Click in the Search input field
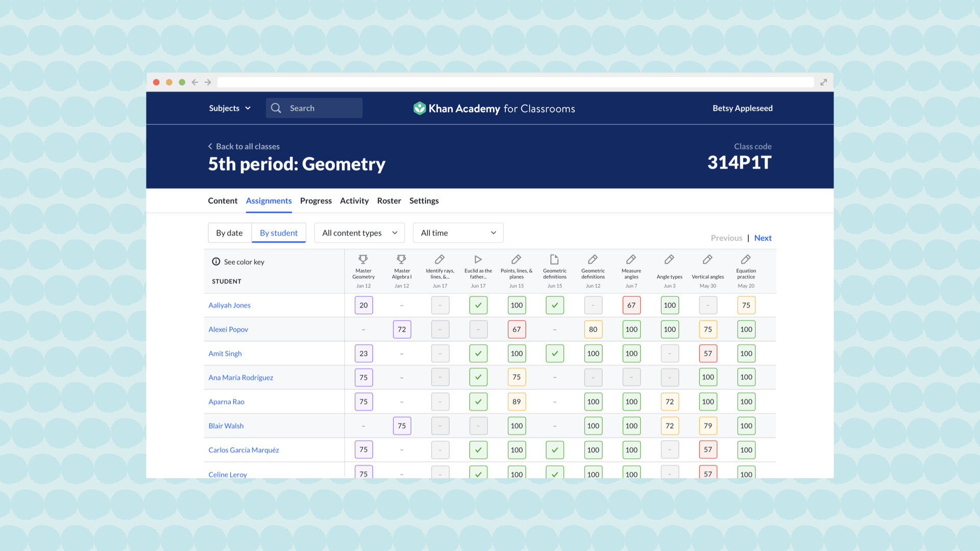This screenshot has width=980, height=551. click(314, 108)
